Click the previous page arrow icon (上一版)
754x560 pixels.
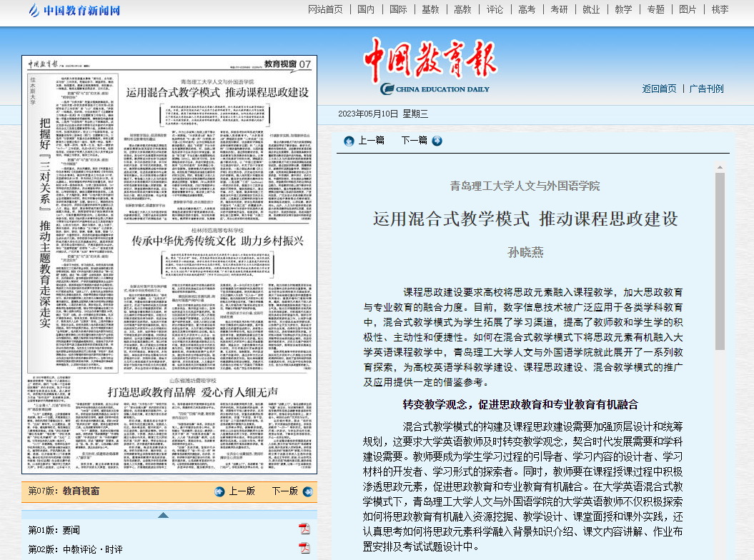pyautogui.click(x=220, y=491)
